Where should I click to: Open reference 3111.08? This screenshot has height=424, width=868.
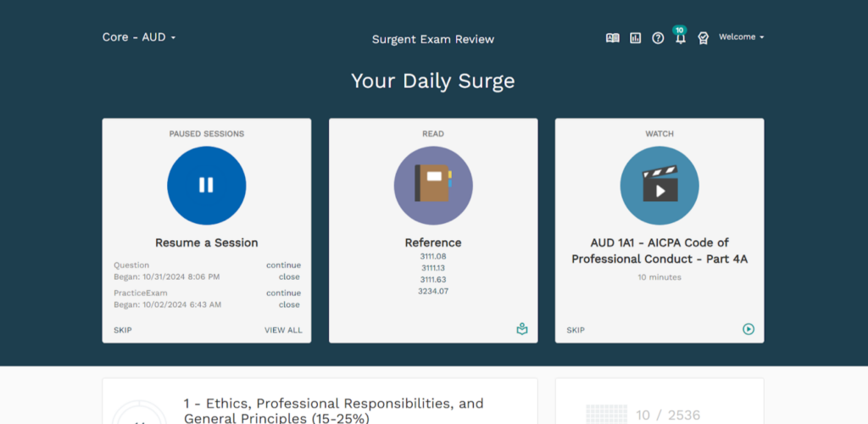coord(433,256)
